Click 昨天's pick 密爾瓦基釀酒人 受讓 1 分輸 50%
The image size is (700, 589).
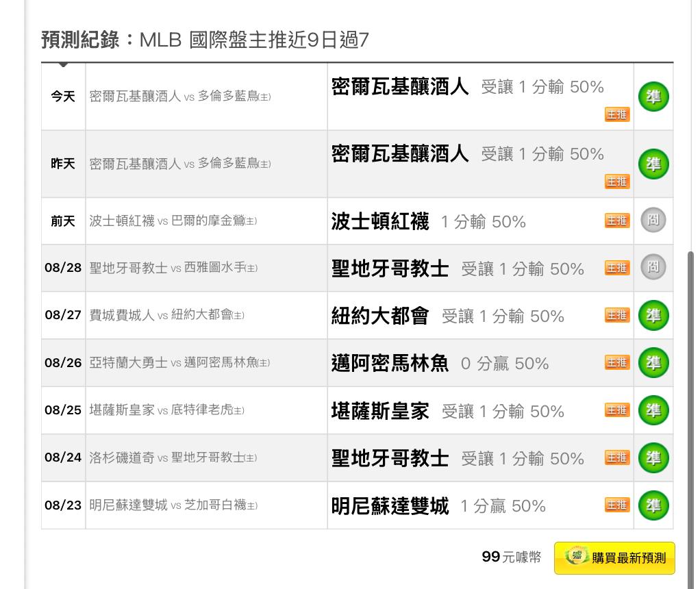pos(467,154)
